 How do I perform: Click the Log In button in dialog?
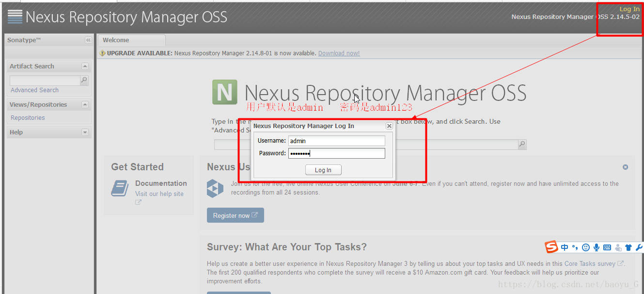(x=323, y=170)
